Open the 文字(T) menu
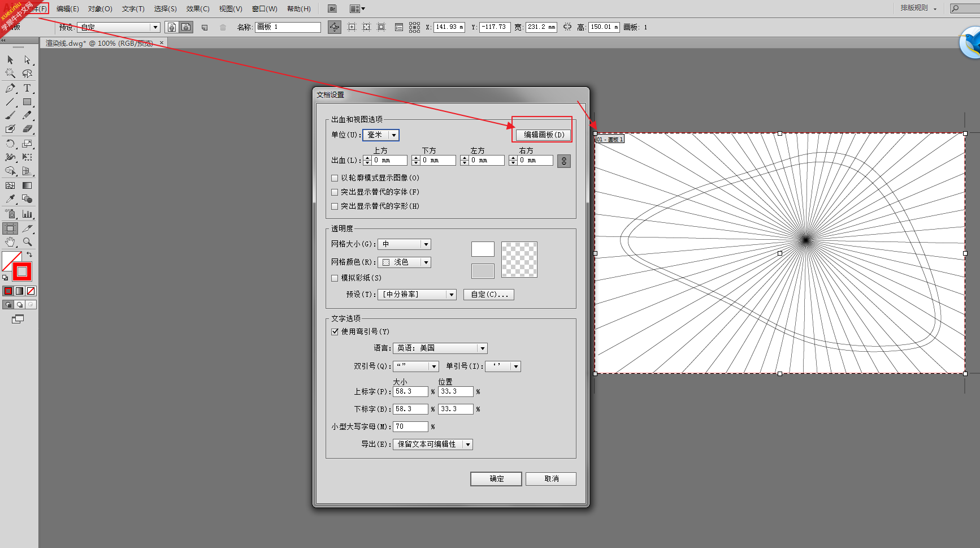Screen dimensions: 980x548 [x=133, y=8]
